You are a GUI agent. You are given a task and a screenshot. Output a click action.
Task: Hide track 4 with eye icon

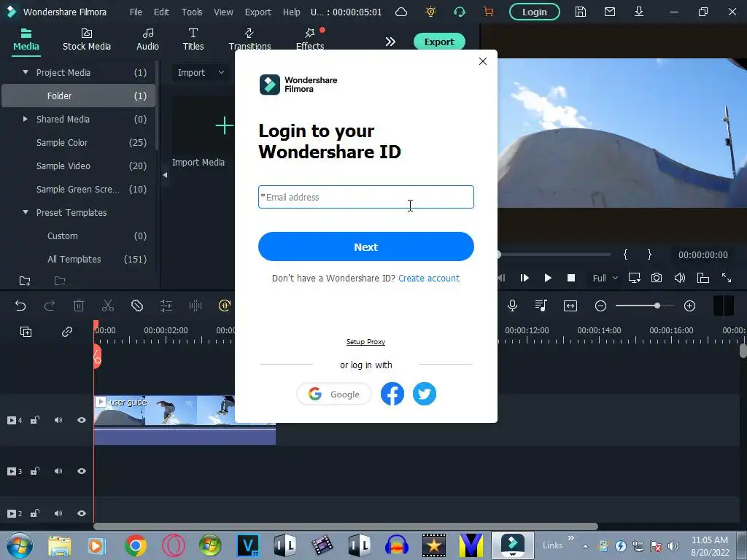coord(82,420)
